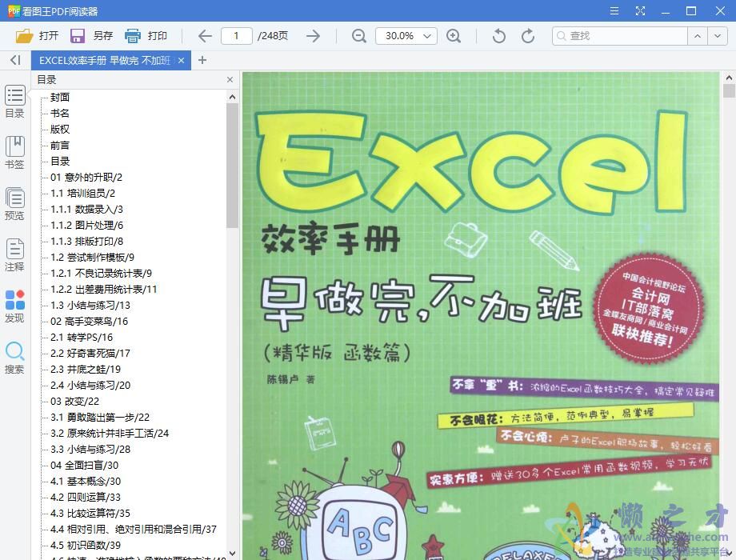Select the EXCEL效率手册 document tab
This screenshot has width=736, height=560.
click(104, 59)
